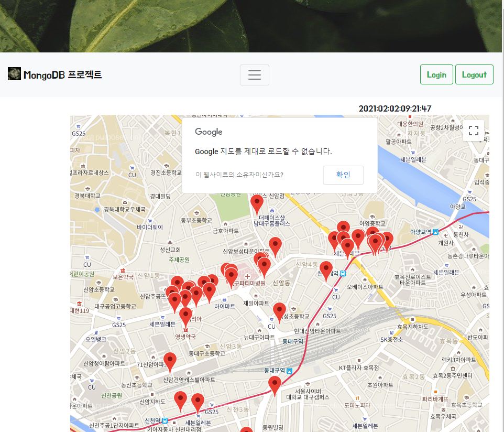The height and width of the screenshot is (432, 504).
Task: Select the red marker above 영생약국
Action: click(x=185, y=317)
